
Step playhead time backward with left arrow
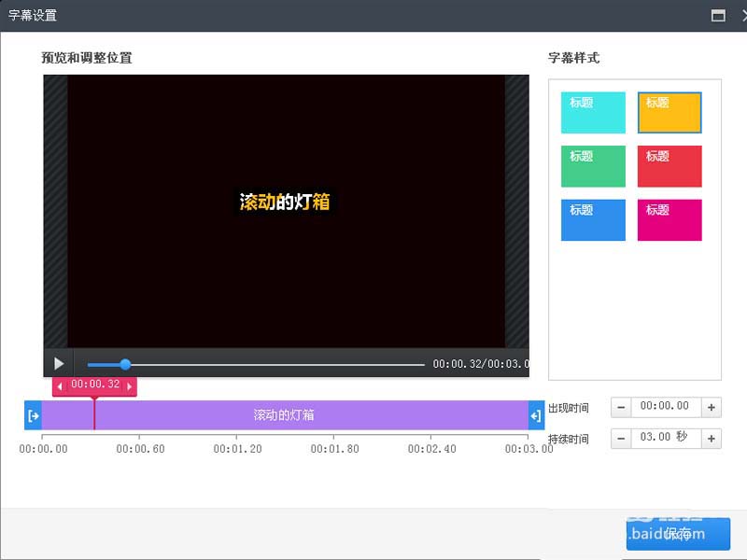pyautogui.click(x=60, y=386)
